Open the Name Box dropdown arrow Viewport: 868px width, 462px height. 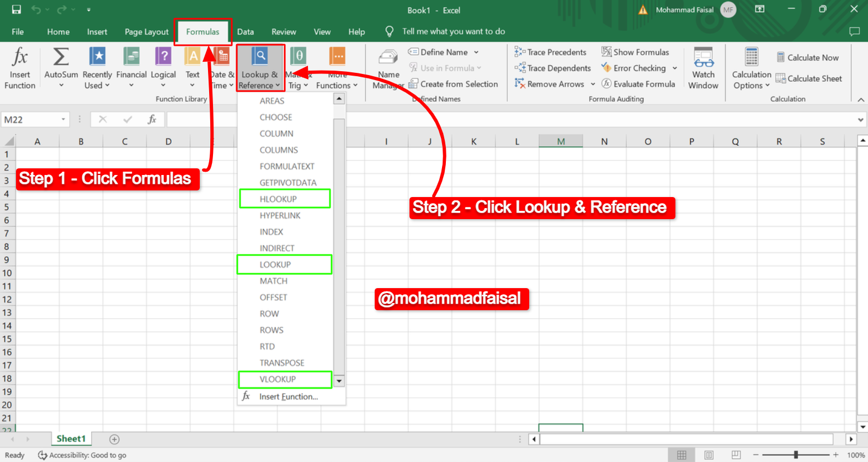coord(63,119)
